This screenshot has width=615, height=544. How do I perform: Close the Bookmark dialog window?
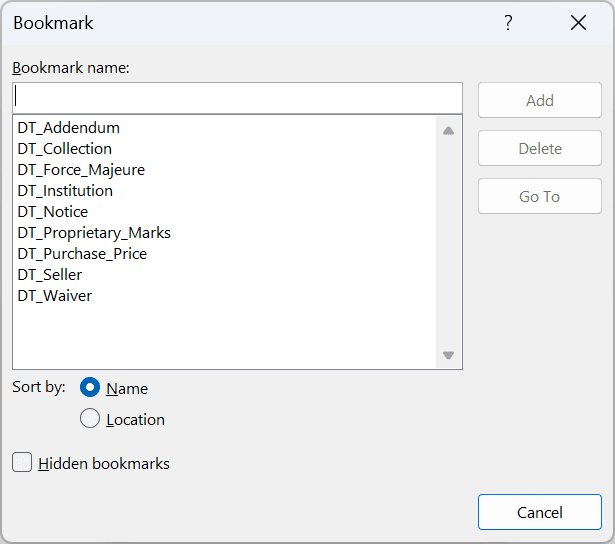(x=578, y=23)
